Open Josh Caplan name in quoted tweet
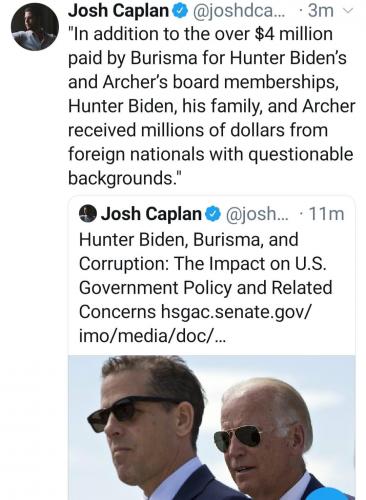The height and width of the screenshot is (500, 366). pos(151,214)
